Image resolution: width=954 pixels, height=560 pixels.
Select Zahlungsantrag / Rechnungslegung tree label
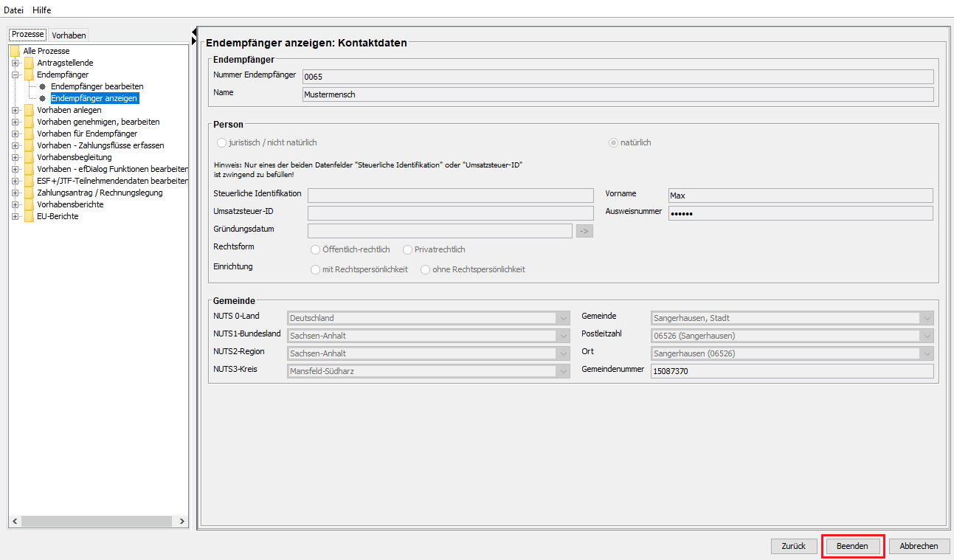click(x=100, y=193)
